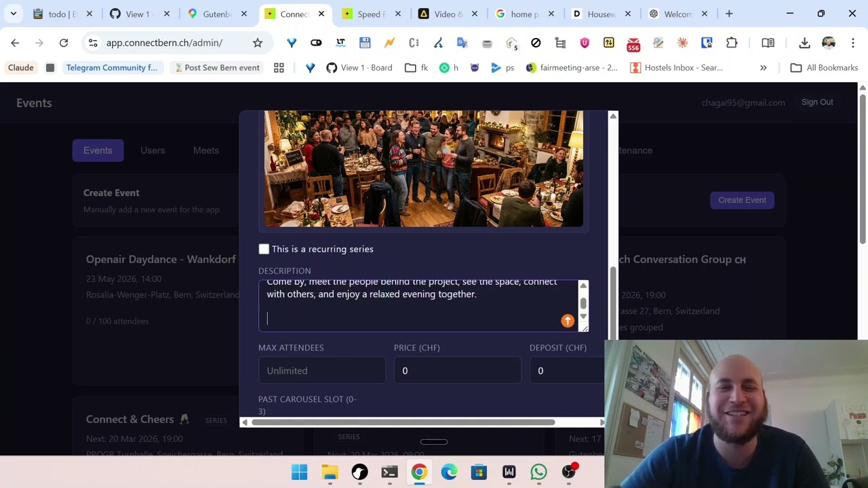Open a new browser tab

click(729, 14)
